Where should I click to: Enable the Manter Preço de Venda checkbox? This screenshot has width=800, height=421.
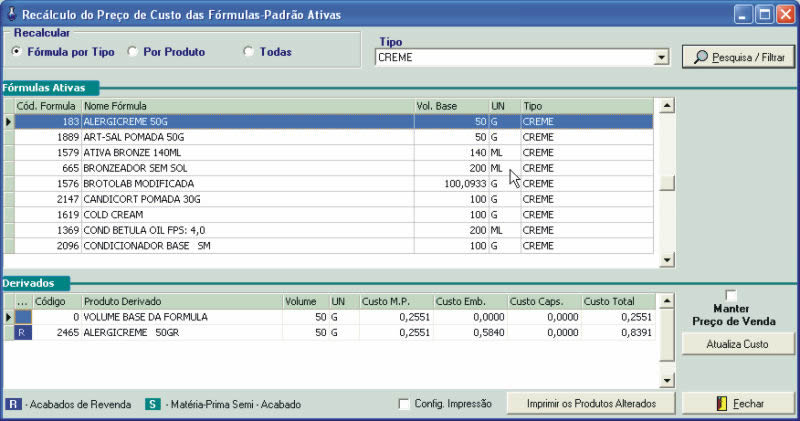click(x=731, y=295)
